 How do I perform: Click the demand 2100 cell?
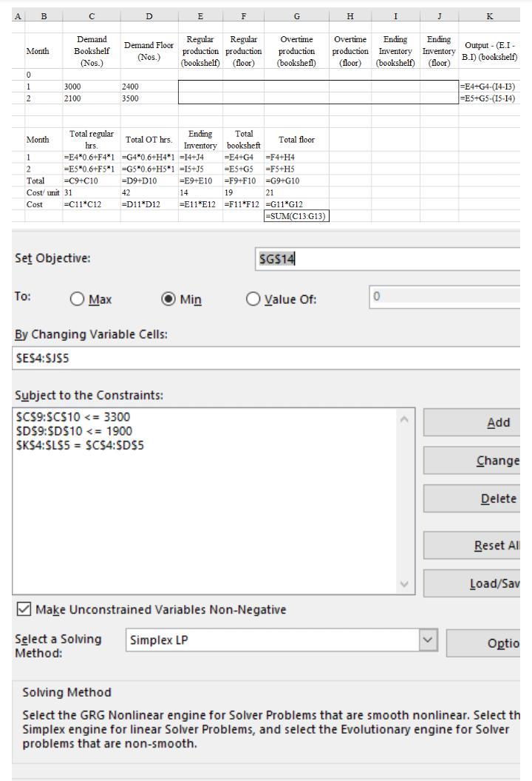pos(92,98)
